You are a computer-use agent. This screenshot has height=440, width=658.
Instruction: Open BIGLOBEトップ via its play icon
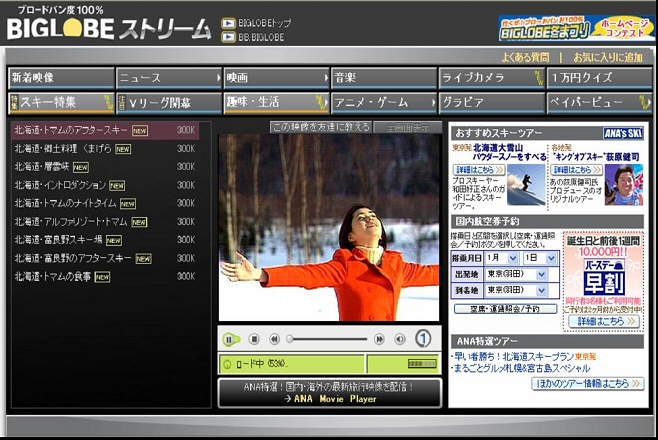coord(228,23)
